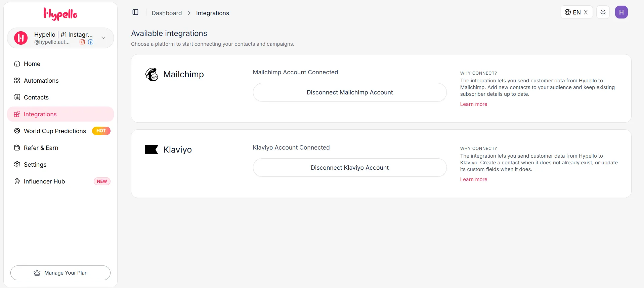Screen dimensions: 644x288
Task: Click Manage Your Plan button
Action: pos(60,273)
